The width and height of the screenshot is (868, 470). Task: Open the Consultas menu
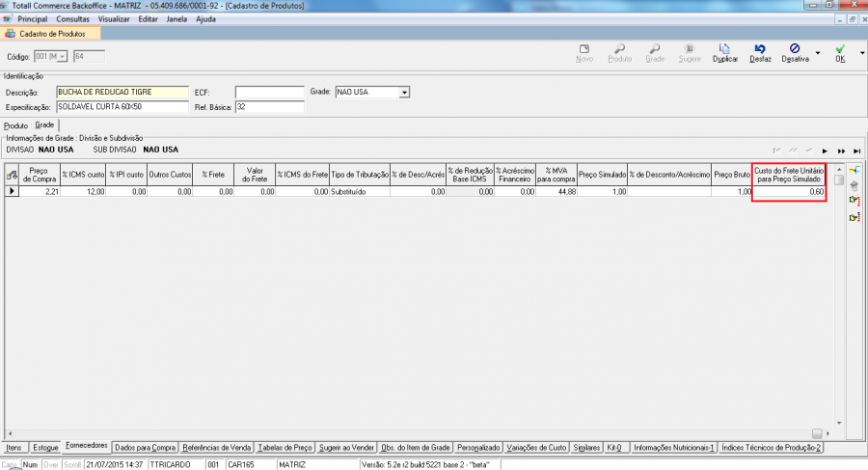73,19
